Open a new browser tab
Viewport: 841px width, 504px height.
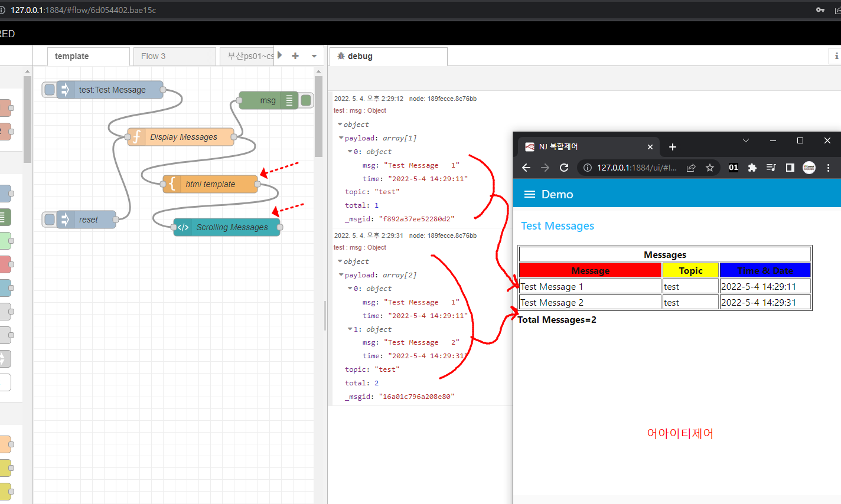[x=673, y=147]
